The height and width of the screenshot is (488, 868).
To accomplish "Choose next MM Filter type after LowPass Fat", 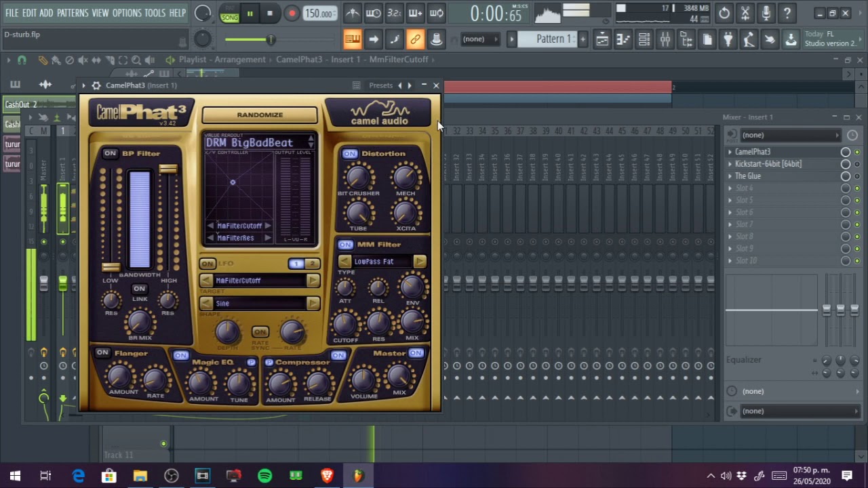I will 420,262.
